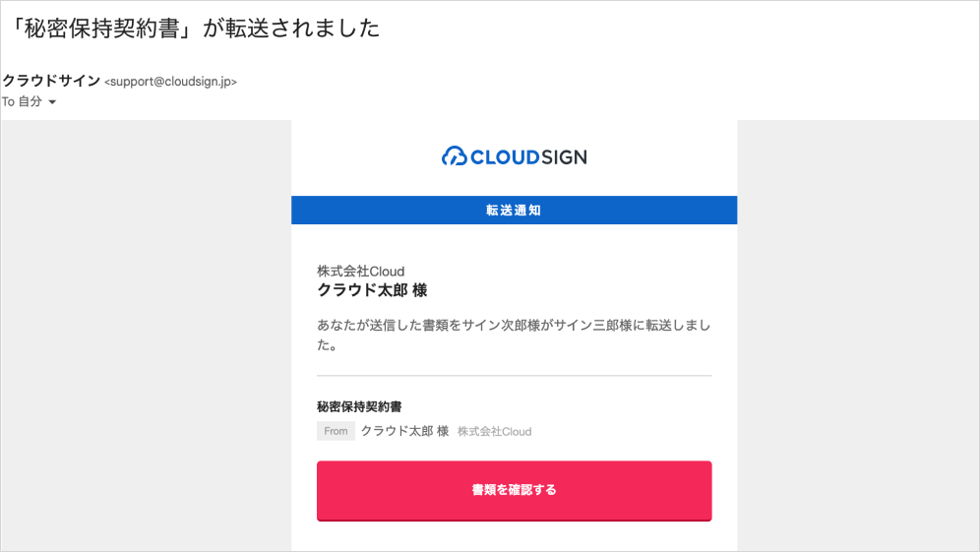Click 株式会社Cloud above the recipient name
Screen dimensions: 980x552
[361, 272]
